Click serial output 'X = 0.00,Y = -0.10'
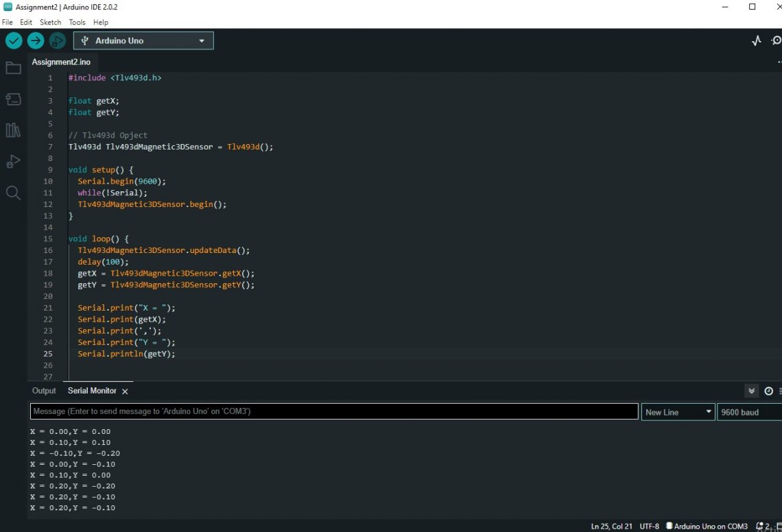This screenshot has height=532, width=782. (x=73, y=464)
